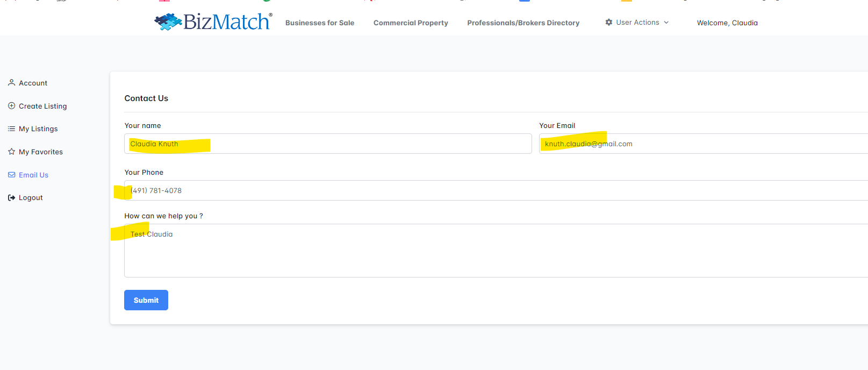The width and height of the screenshot is (868, 370).
Task: Click the My Favorites star icon
Action: (x=11, y=152)
